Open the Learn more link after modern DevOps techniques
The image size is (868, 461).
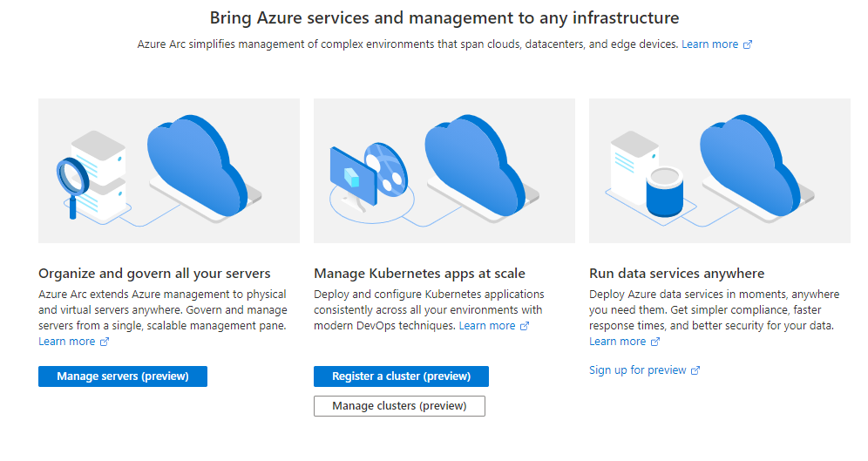pyautogui.click(x=487, y=326)
